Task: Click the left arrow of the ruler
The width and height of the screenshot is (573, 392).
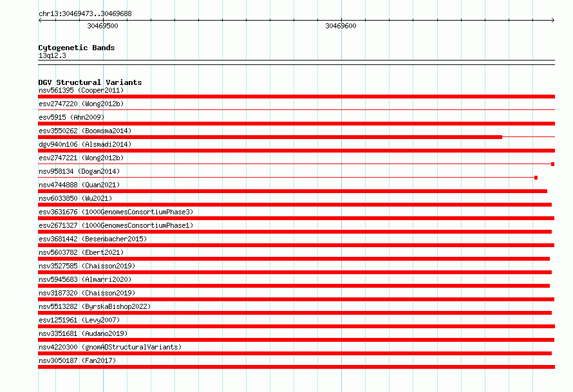Action: [40, 20]
